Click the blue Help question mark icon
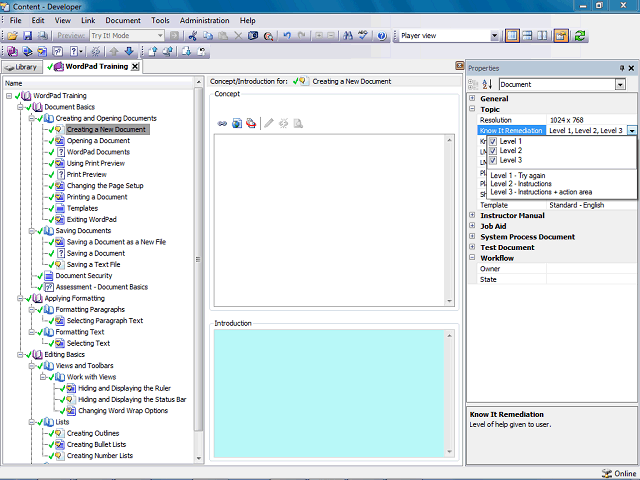The image size is (640, 480). tap(382, 36)
